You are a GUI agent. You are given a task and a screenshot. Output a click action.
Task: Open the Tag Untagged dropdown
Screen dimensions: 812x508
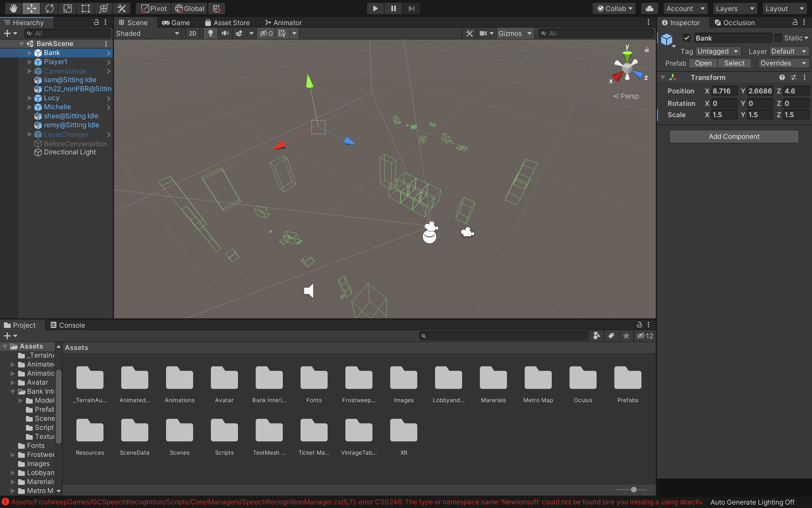point(718,51)
